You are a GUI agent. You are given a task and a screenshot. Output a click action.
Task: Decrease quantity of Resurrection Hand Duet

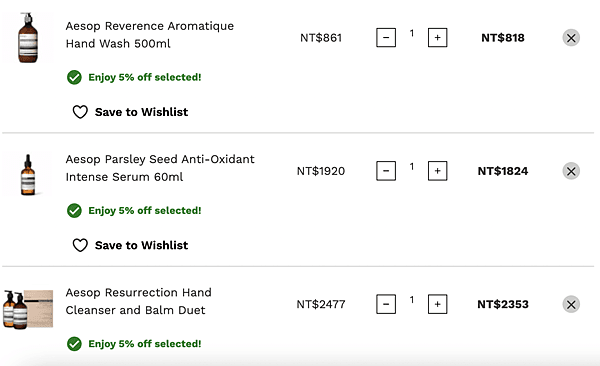(386, 304)
